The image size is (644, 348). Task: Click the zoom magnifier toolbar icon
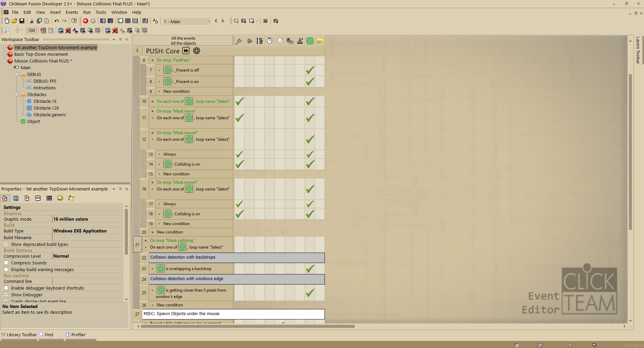[7, 30]
